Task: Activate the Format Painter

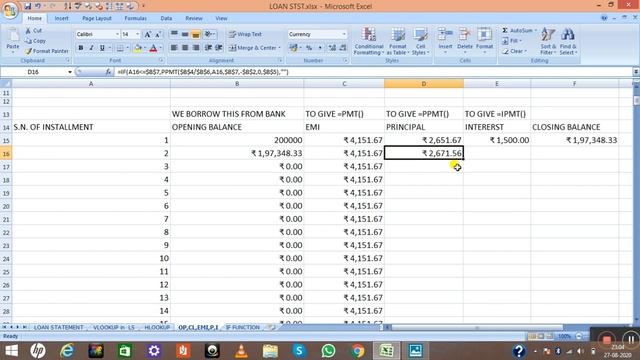Action: (47, 51)
